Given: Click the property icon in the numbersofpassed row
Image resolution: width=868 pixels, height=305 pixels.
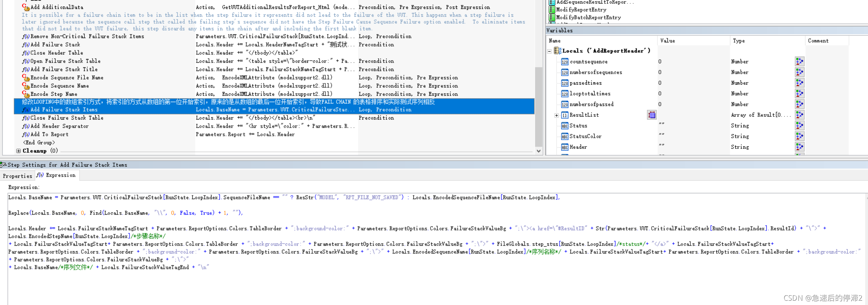Looking at the screenshot, I should 799,104.
